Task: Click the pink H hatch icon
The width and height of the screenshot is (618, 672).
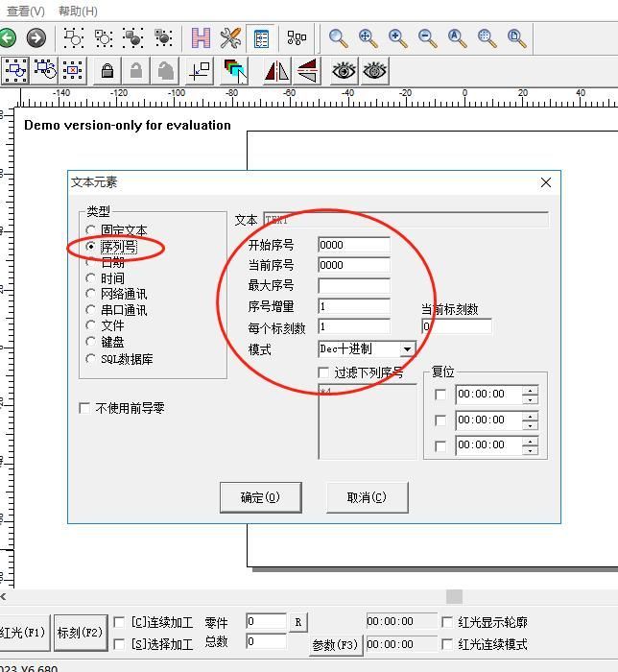Action: point(201,38)
